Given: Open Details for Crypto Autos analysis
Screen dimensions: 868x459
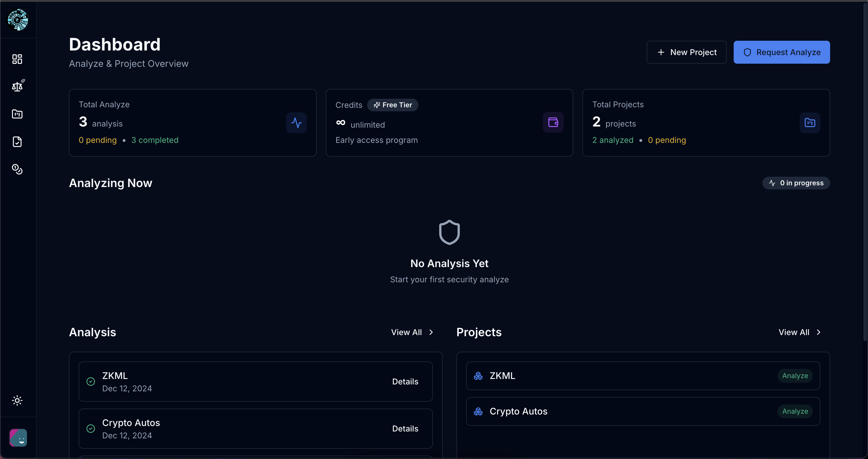Looking at the screenshot, I should tap(405, 429).
